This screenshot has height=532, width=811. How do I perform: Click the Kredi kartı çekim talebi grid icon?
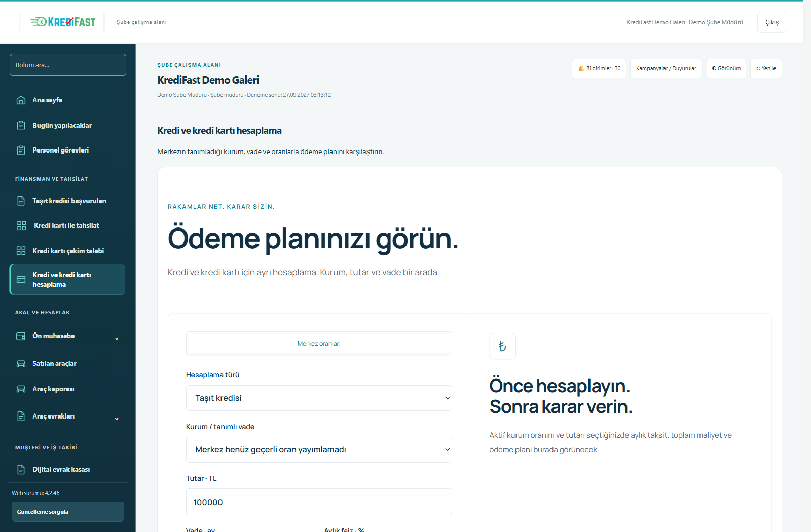(x=21, y=251)
